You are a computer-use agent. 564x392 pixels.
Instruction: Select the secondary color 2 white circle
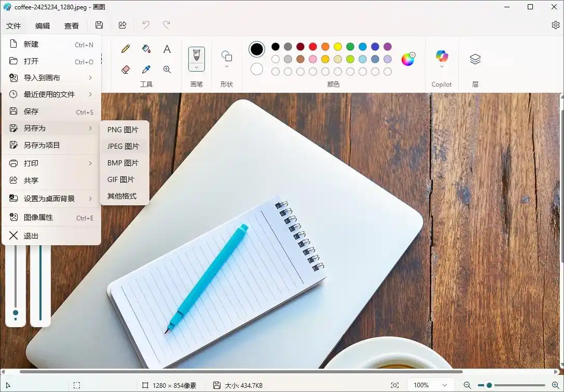click(x=257, y=69)
